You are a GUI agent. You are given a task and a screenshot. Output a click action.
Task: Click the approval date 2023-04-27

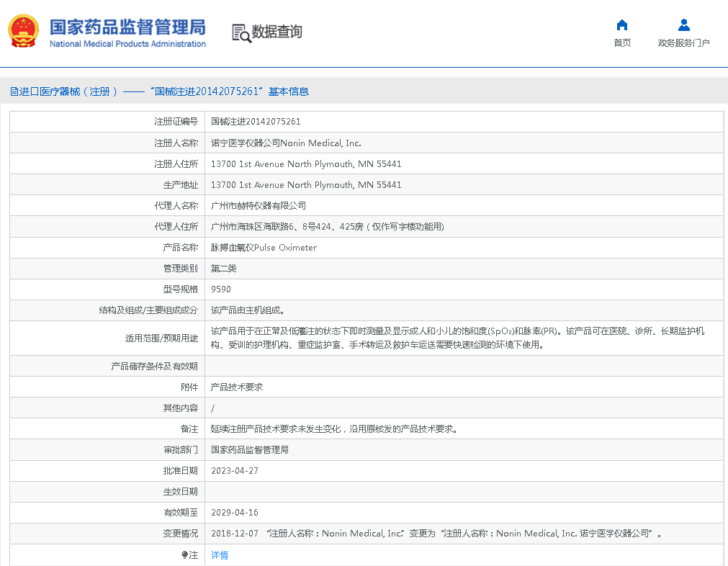pyautogui.click(x=235, y=471)
